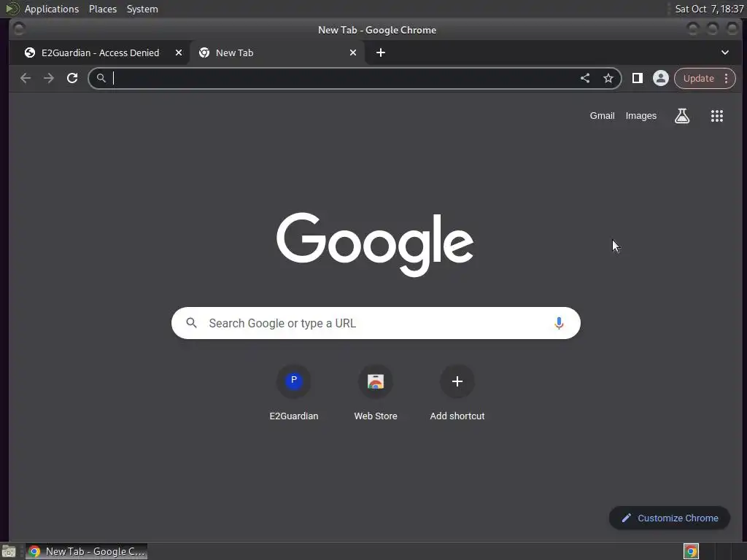Click the show desktop icon in bottom panel
The image size is (747, 560).
pyautogui.click(x=9, y=551)
